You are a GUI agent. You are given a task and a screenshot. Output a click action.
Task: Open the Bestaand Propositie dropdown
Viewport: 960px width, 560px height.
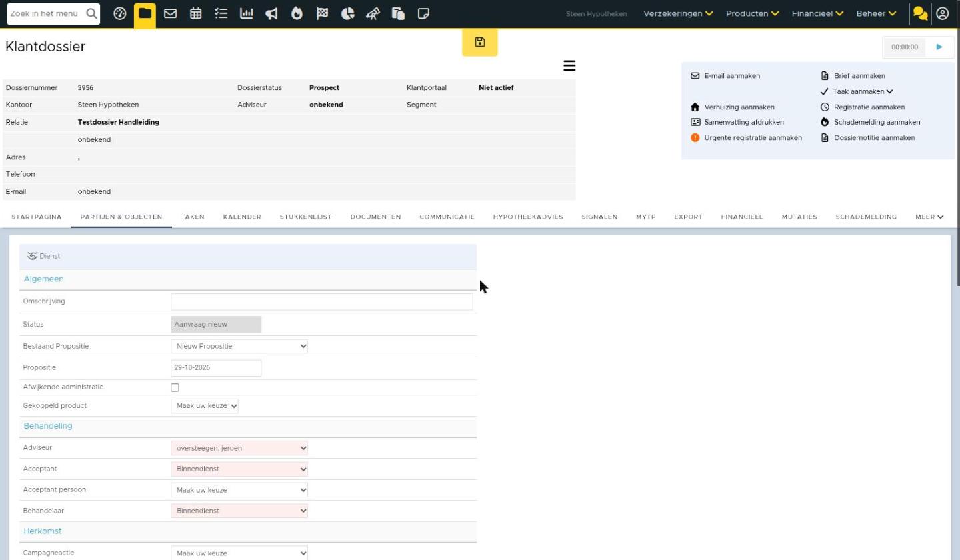tap(239, 346)
